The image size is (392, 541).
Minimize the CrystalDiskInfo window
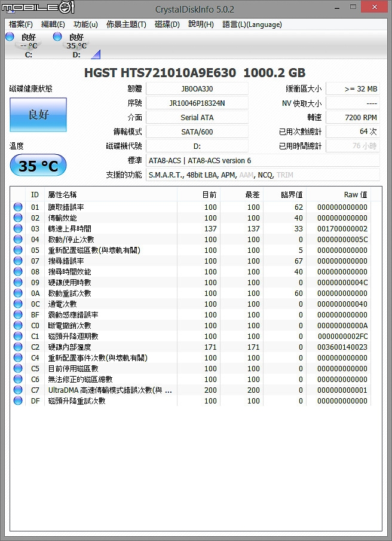(x=337, y=7)
